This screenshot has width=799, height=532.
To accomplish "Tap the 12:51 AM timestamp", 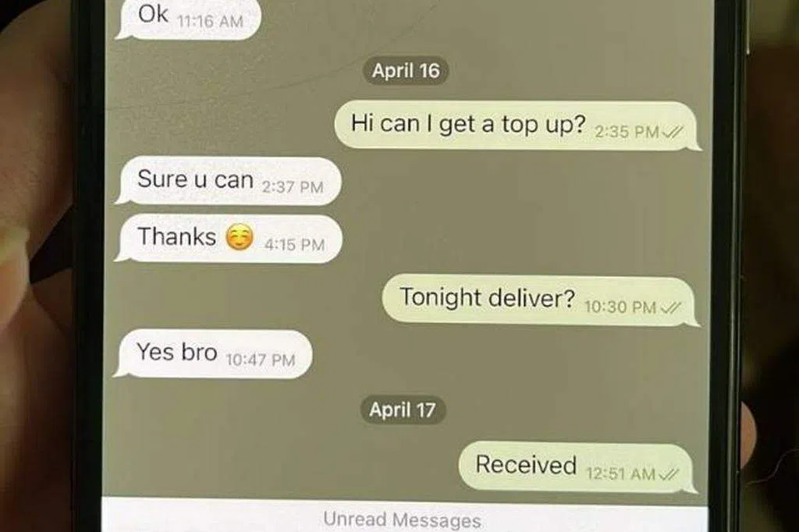I will (620, 473).
